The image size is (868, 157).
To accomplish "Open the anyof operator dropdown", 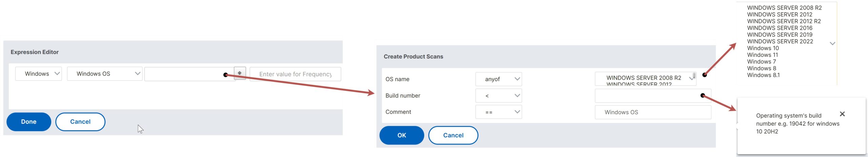I will pyautogui.click(x=498, y=79).
